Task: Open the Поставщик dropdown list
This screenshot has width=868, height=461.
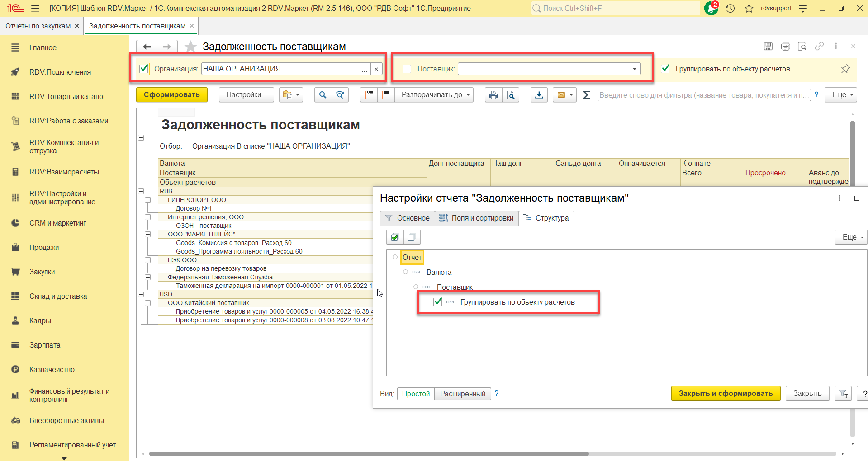Action: [635, 69]
